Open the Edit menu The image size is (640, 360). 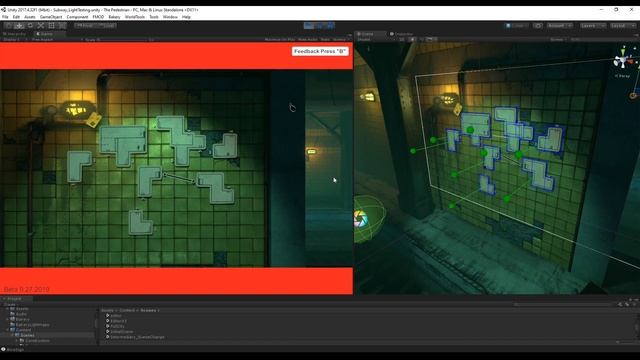(16, 17)
